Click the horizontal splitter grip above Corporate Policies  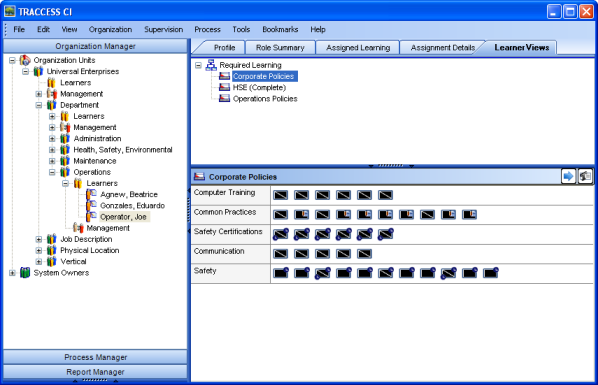(391, 166)
